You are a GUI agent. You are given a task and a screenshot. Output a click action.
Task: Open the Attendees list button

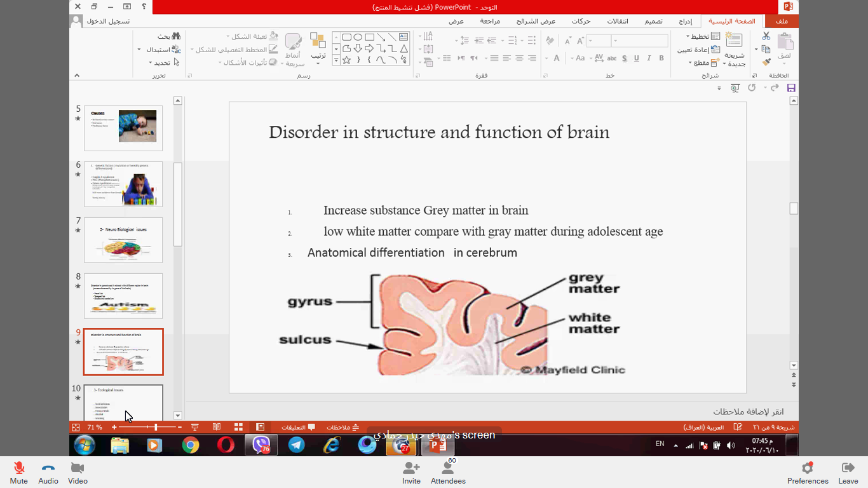[448, 473]
